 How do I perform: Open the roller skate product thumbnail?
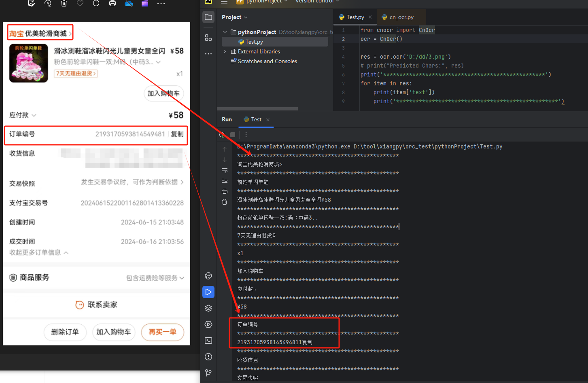(x=29, y=63)
